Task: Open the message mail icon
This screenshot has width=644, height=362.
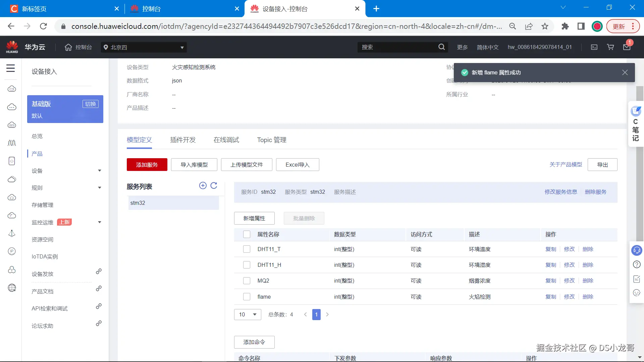Action: (x=627, y=47)
